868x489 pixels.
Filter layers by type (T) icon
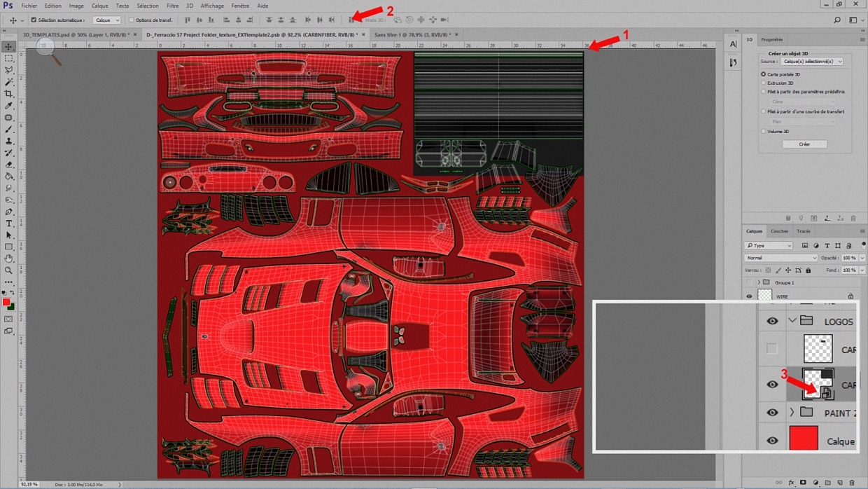[827, 246]
